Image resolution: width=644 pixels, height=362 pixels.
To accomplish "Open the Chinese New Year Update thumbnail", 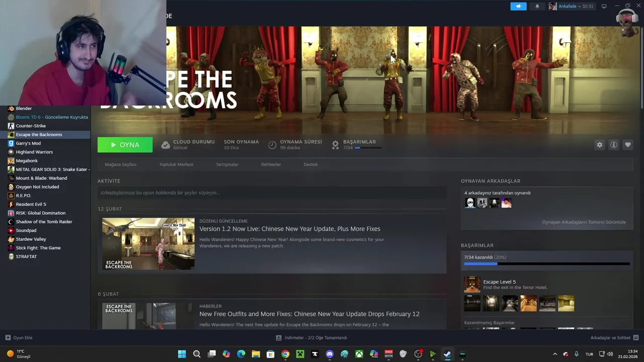I will pyautogui.click(x=148, y=244).
